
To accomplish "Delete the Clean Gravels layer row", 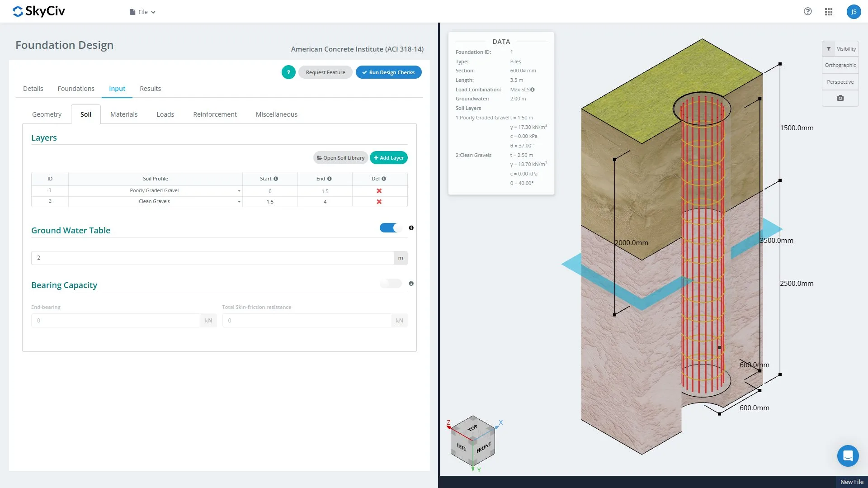I will point(379,202).
